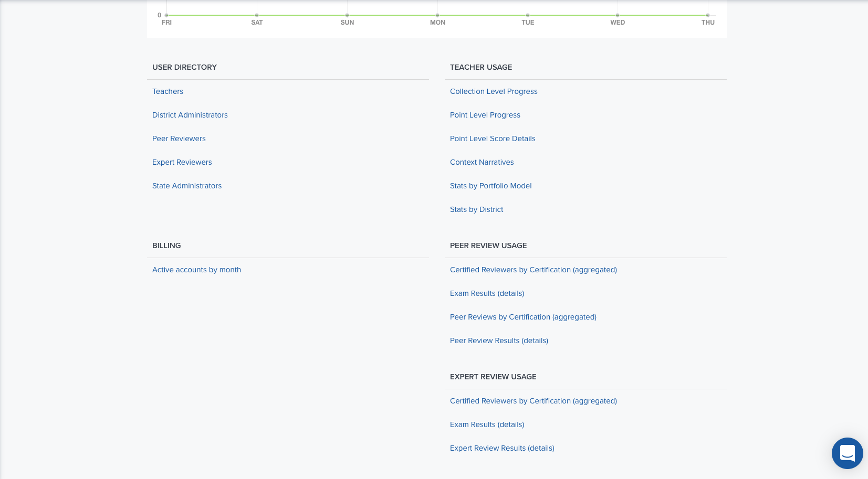Open Point Level Progress report

485,115
